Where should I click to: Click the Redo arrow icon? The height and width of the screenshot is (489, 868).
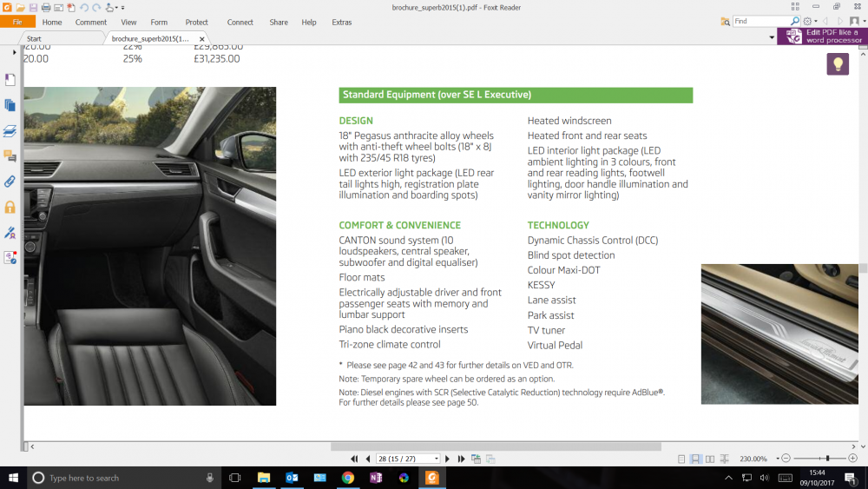click(x=96, y=7)
